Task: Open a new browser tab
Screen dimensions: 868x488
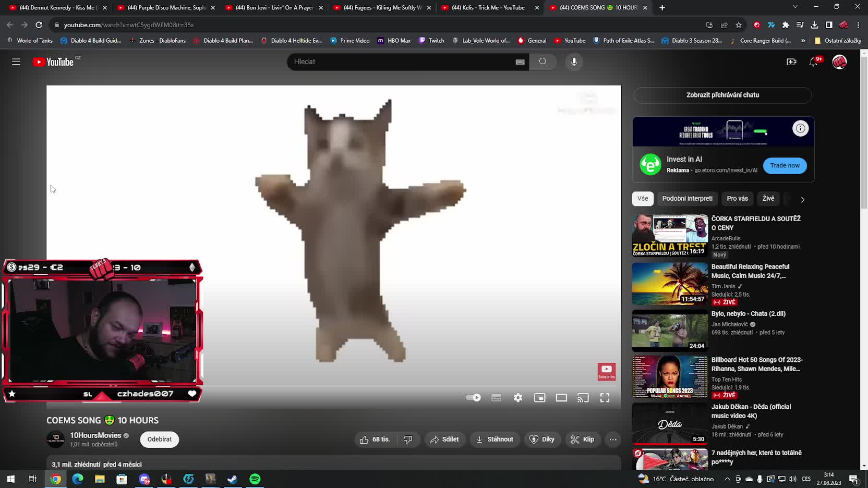Action: 662,8
